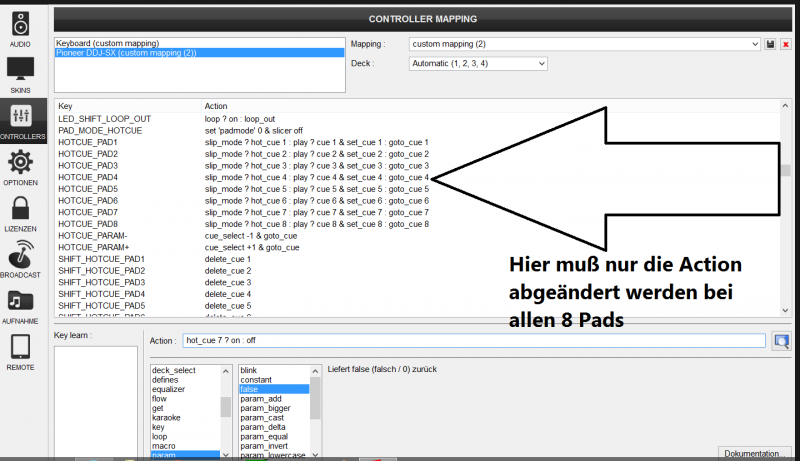
Task: Delete the mapping with red X icon
Action: (786, 44)
